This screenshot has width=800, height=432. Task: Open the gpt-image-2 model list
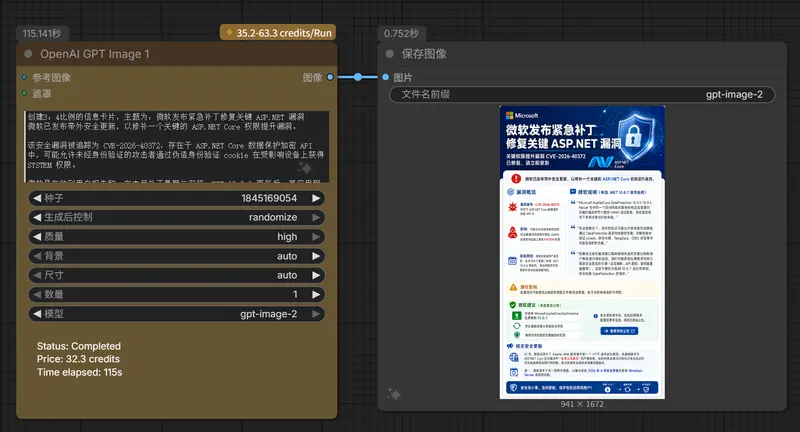pyautogui.click(x=268, y=314)
